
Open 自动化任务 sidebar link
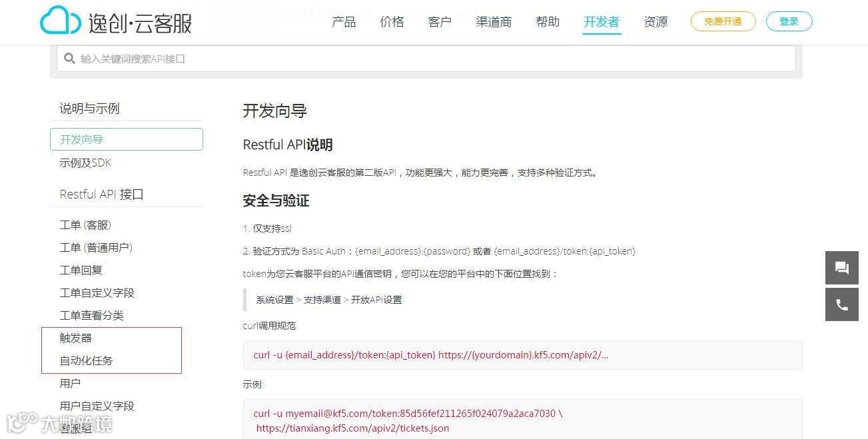pyautogui.click(x=87, y=361)
